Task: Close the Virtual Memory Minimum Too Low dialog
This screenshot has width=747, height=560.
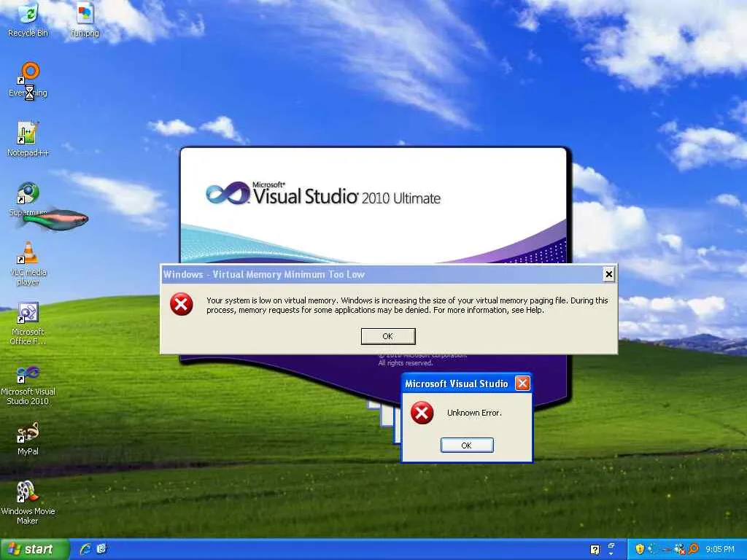Action: (609, 274)
